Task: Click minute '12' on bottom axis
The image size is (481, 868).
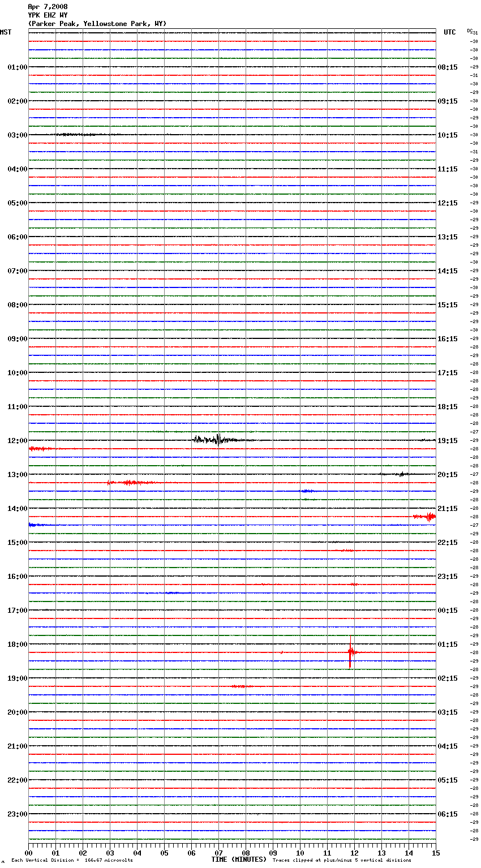Action: click(x=354, y=852)
